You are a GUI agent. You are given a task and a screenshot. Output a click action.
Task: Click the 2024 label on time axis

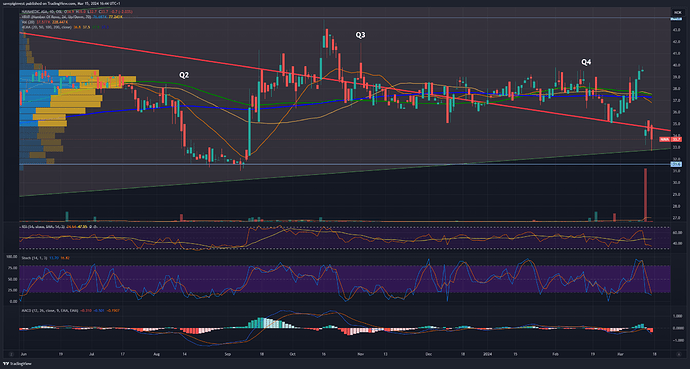487,354
